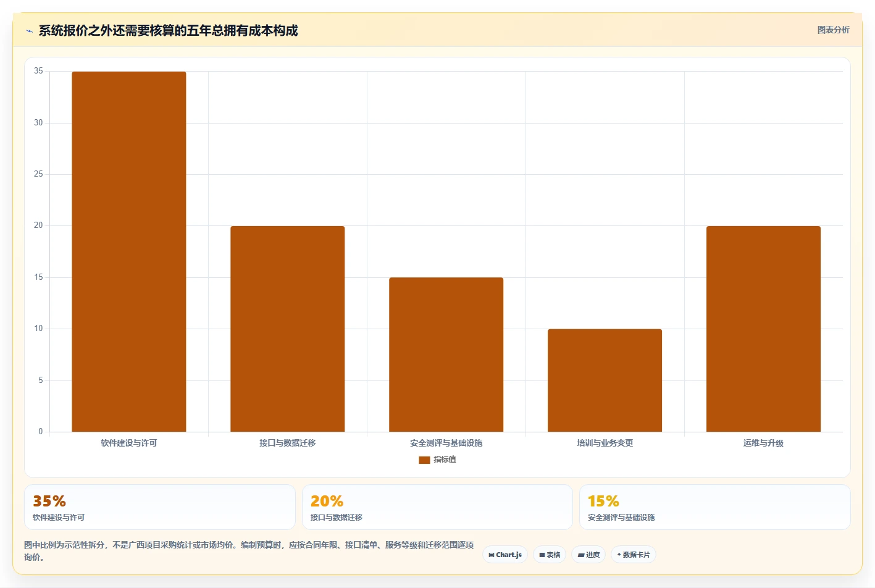Click the x-axis label 运维与升级
875x588 pixels.
point(763,443)
